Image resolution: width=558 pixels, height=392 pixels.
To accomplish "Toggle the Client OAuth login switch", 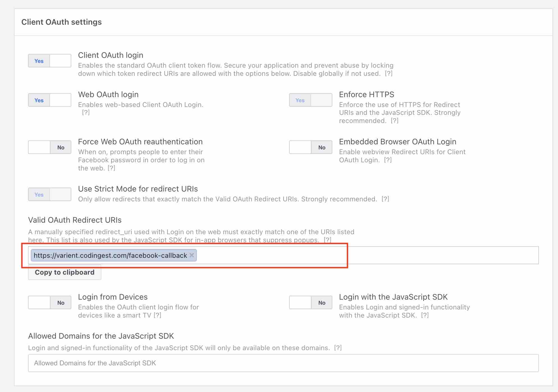I will (49, 61).
